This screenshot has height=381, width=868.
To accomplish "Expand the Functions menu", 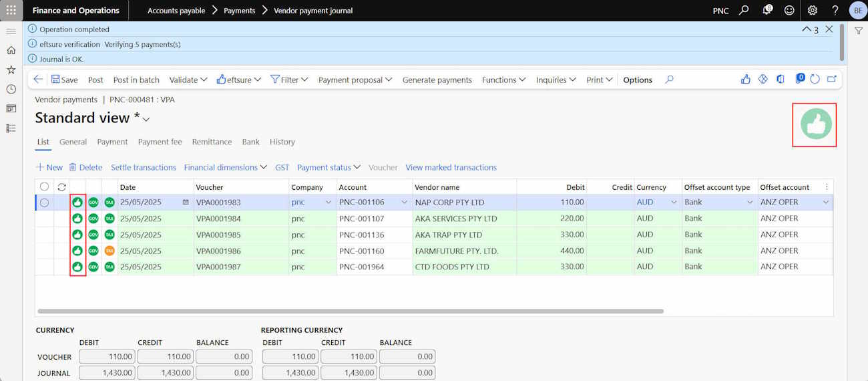I will pyautogui.click(x=504, y=80).
